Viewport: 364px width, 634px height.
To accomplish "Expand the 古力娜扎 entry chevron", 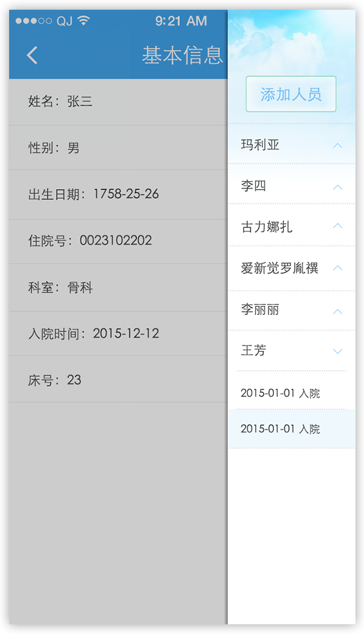I will [338, 226].
